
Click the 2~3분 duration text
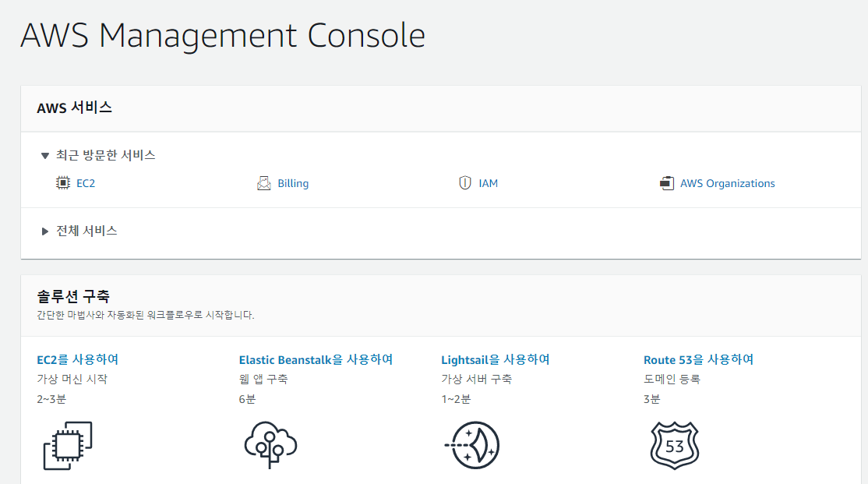[51, 399]
